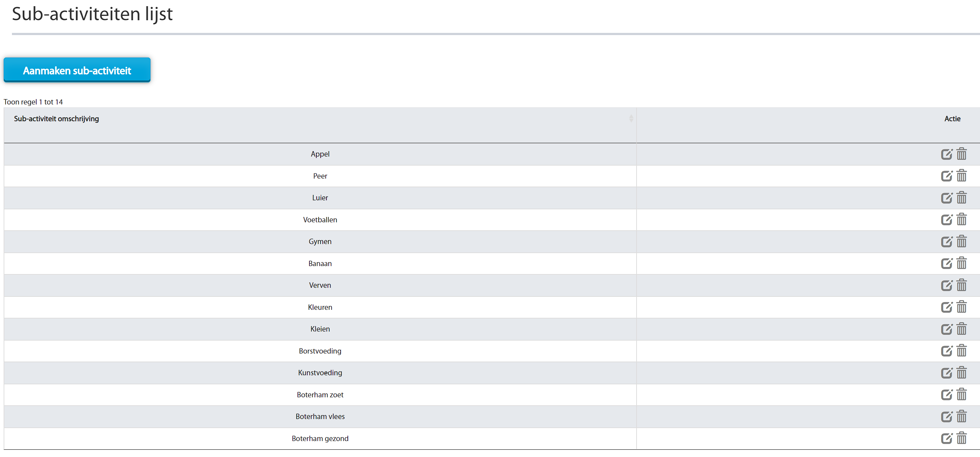This screenshot has width=980, height=457.
Task: Edit the Boterham gezond sub-activity
Action: pyautogui.click(x=946, y=438)
